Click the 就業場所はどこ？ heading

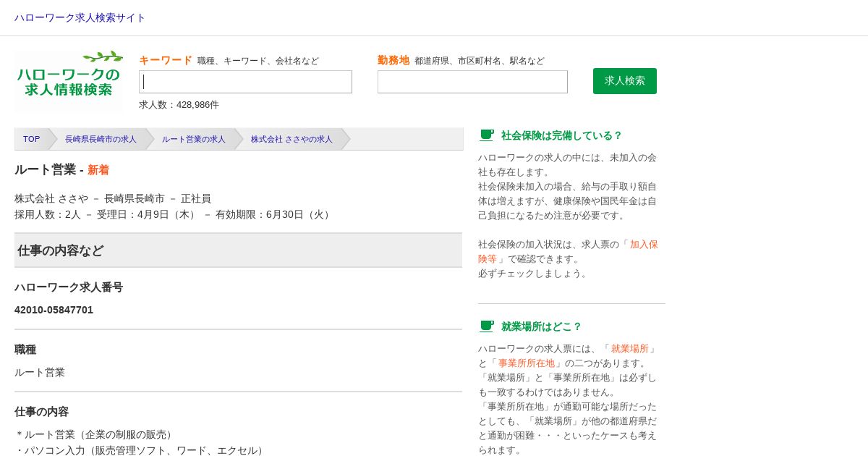542,326
